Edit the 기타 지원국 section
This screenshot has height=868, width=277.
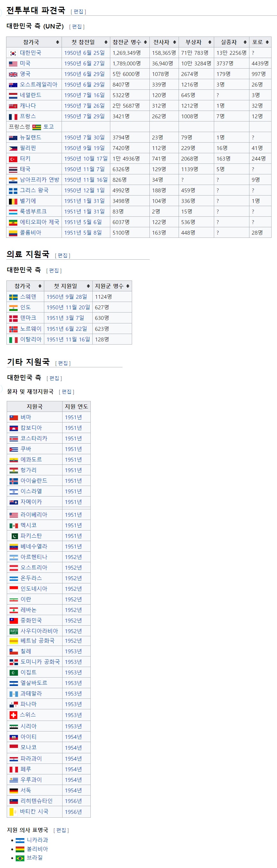point(63,363)
